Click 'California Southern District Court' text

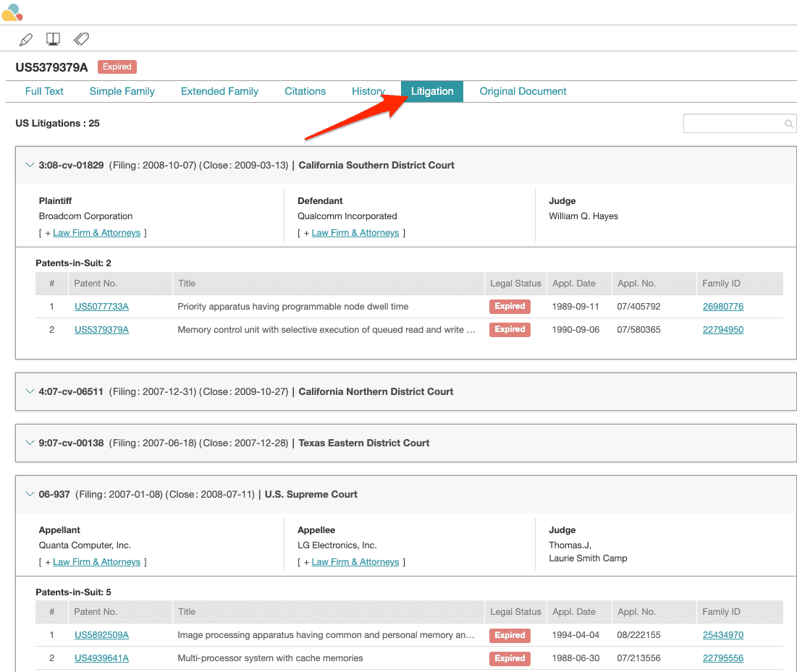click(x=376, y=165)
